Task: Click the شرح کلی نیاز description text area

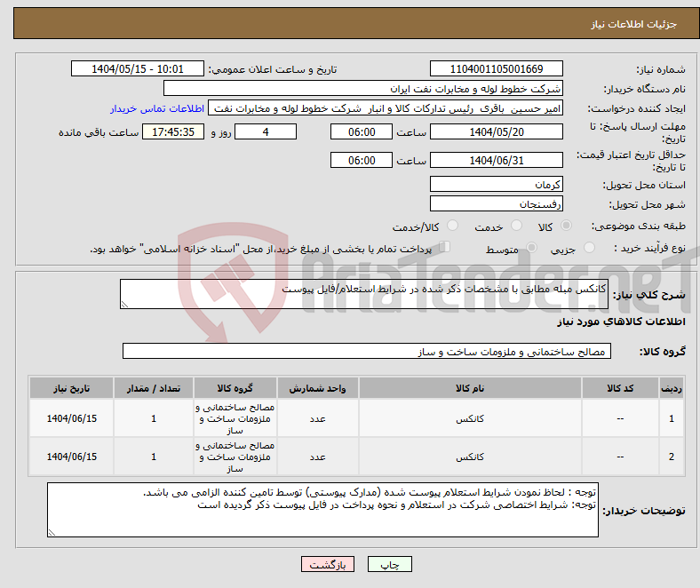Action: pyautogui.click(x=364, y=294)
